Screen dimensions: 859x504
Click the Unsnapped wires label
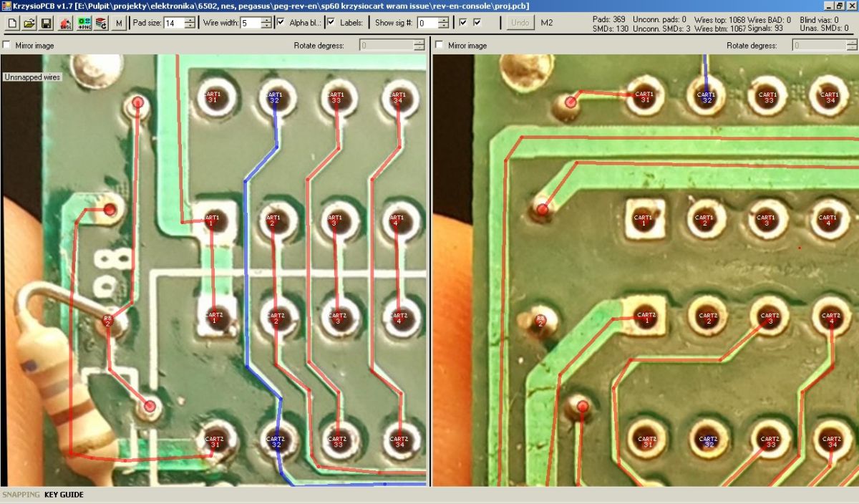tap(32, 77)
